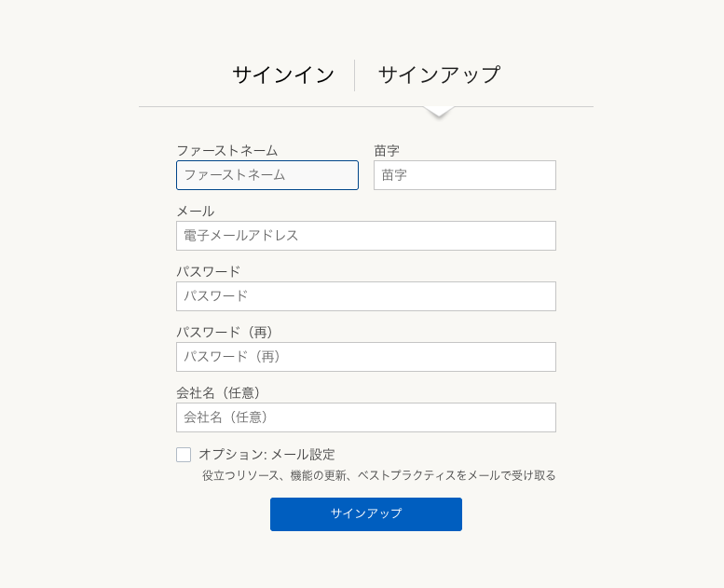The height and width of the screenshot is (588, 724).
Task: Click the 役立つリソース description text
Action: pyautogui.click(x=378, y=475)
